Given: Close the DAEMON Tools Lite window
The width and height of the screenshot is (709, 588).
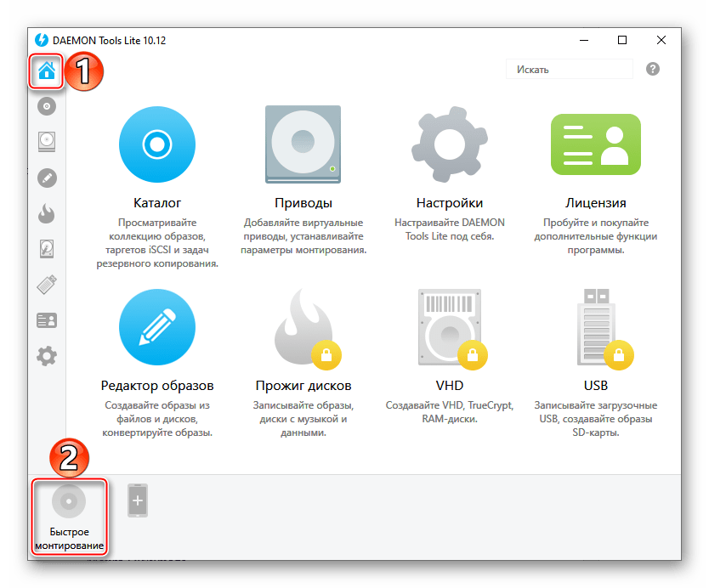Looking at the screenshot, I should click(661, 40).
